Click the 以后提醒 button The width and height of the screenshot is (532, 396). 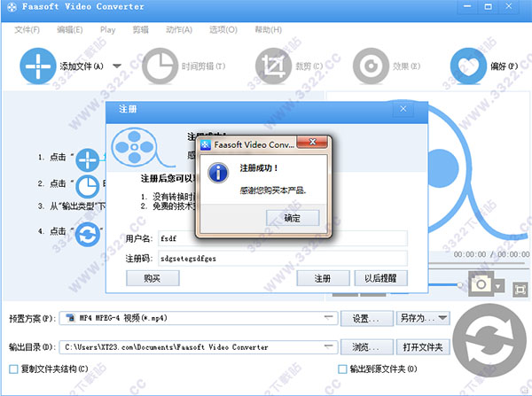pos(380,279)
